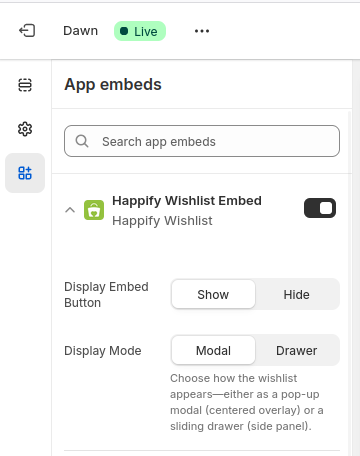Choose Drawer display mode
360x456 pixels.
[297, 350]
